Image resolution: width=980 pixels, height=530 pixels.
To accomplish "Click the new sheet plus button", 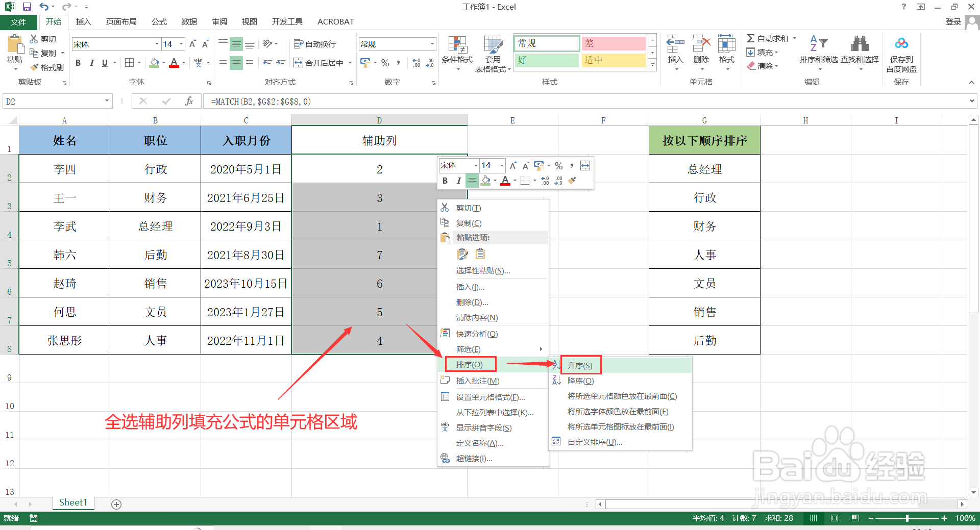I will tap(116, 504).
